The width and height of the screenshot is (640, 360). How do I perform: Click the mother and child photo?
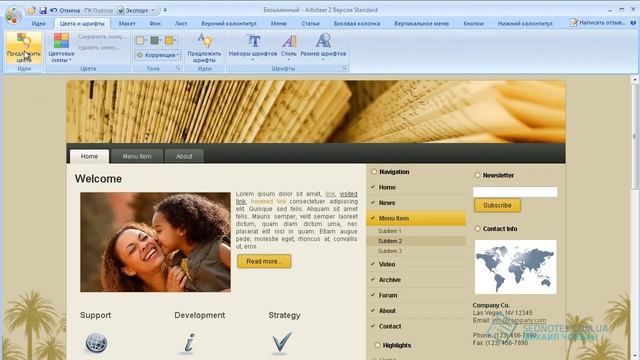pos(156,242)
